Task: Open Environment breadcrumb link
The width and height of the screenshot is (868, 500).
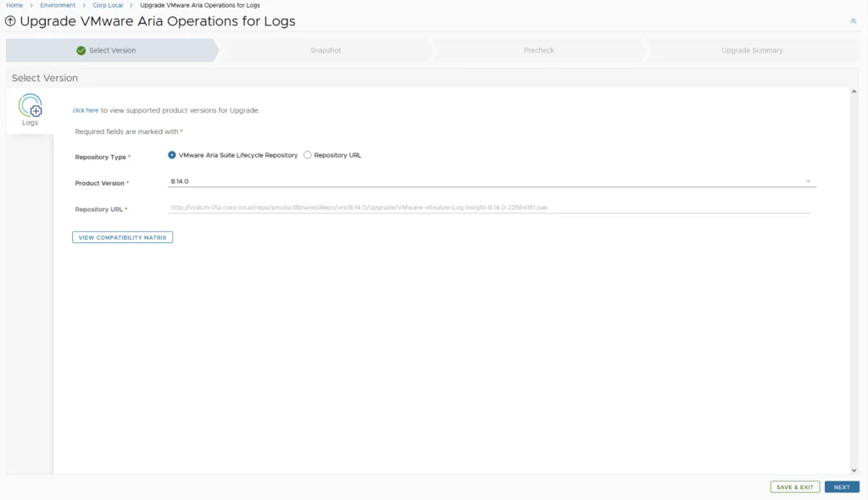Action: pos(58,5)
